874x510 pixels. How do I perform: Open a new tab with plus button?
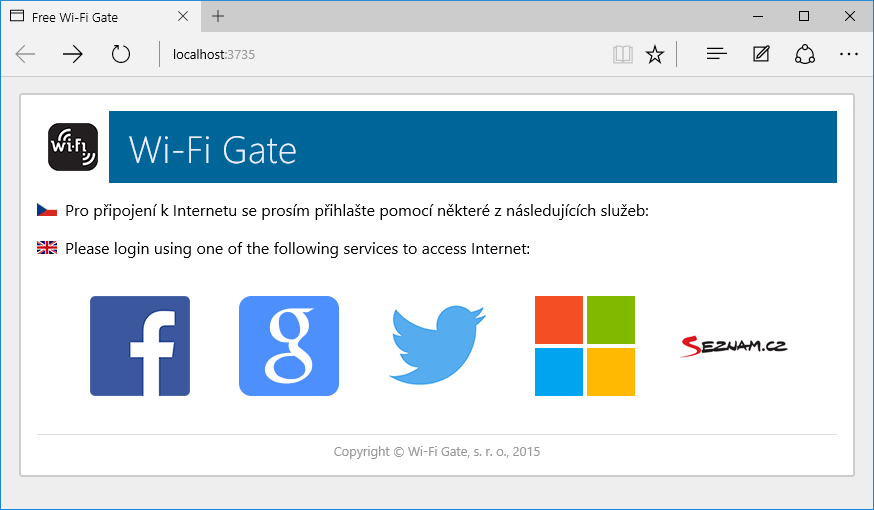coord(218,16)
